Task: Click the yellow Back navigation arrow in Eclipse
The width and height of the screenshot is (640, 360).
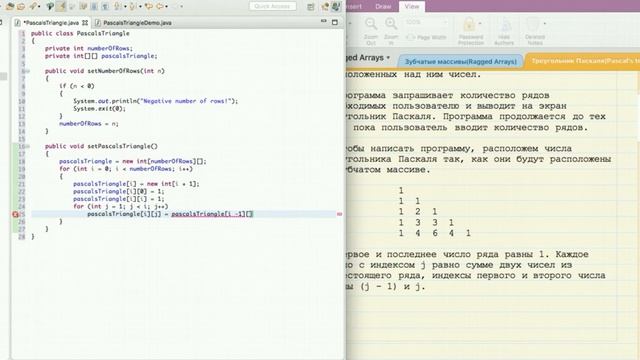Action: [149, 6]
